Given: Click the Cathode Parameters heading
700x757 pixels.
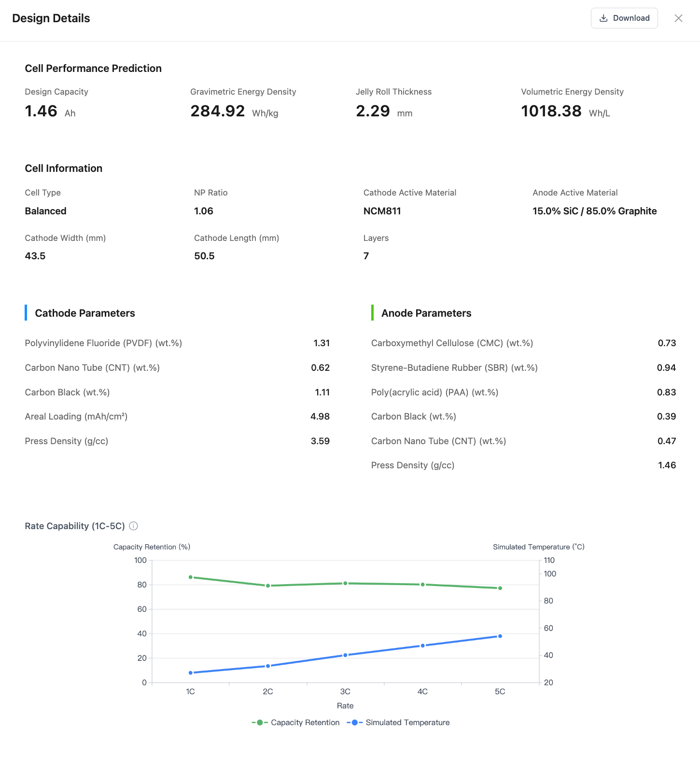Looking at the screenshot, I should [85, 313].
